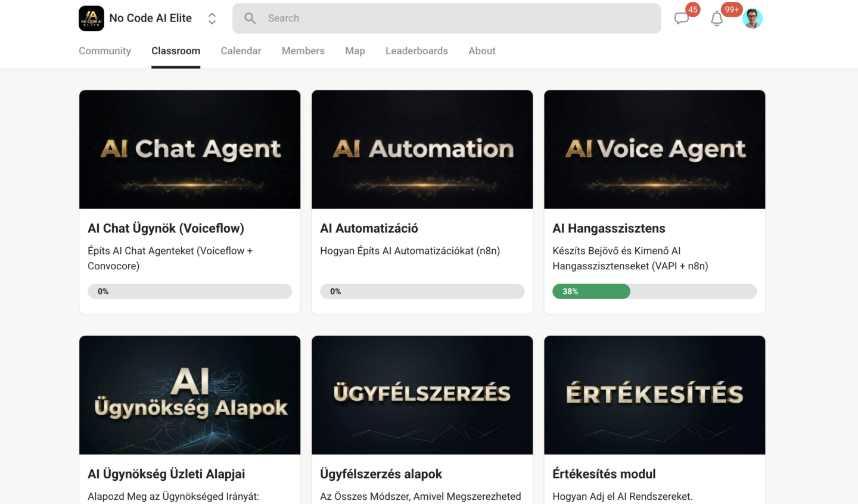Open the AI Automation course thumbnail
Viewport: 858px width, 504px height.
coord(422,150)
